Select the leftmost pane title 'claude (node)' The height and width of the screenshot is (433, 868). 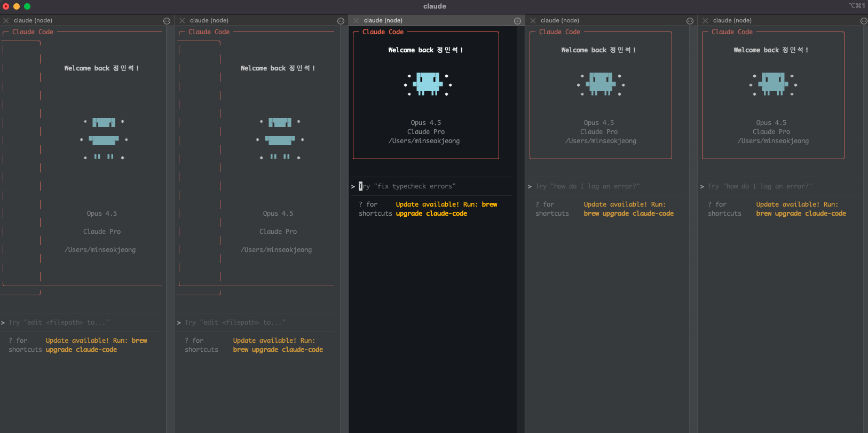pyautogui.click(x=33, y=20)
